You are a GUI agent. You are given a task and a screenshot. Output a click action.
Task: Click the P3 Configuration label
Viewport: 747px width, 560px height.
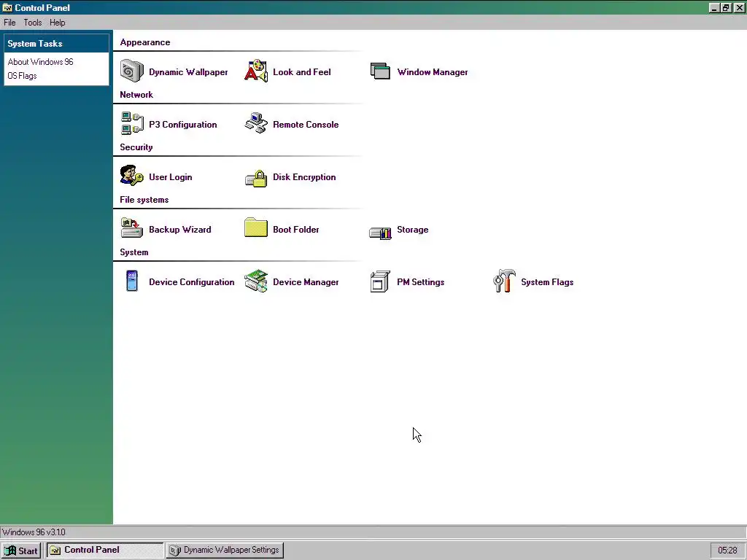pyautogui.click(x=183, y=124)
